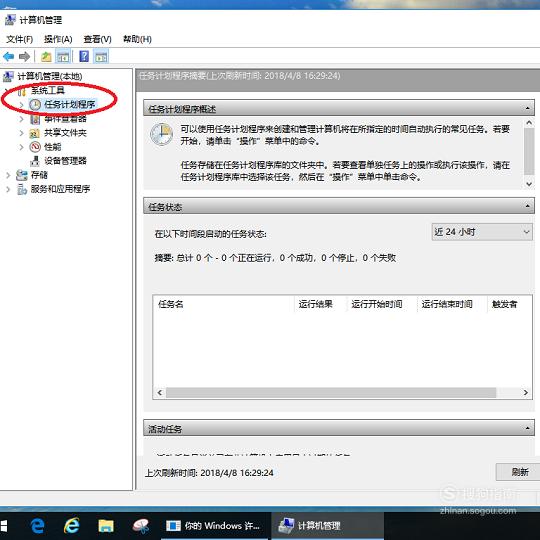Viewport: 540px width, 540px height.
Task: Click the 性能 tree icon
Action: [35, 147]
